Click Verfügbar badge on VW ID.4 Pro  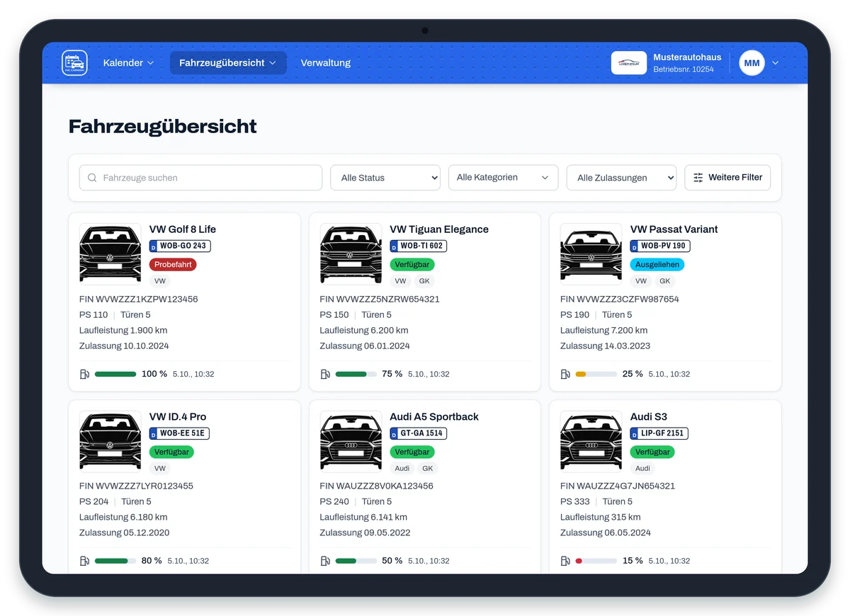(x=172, y=452)
